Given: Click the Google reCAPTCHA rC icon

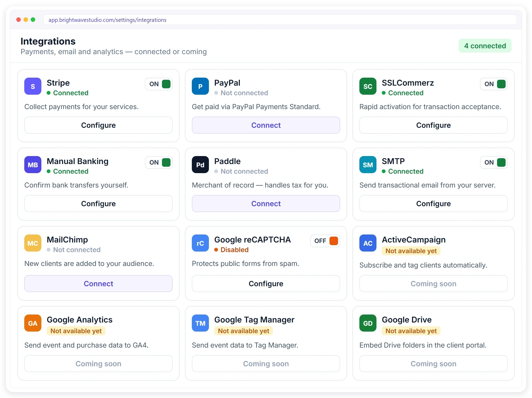Looking at the screenshot, I should click(200, 243).
